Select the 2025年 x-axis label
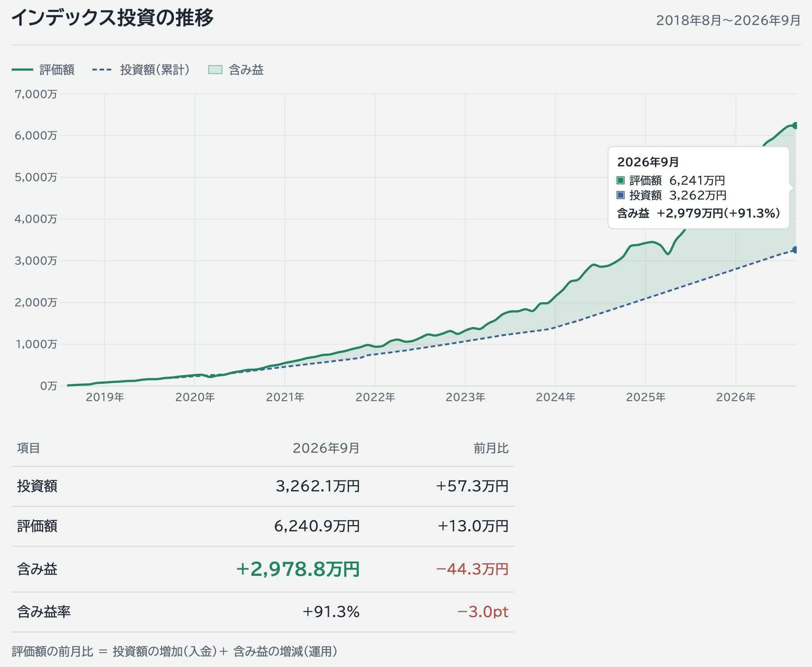 (646, 397)
